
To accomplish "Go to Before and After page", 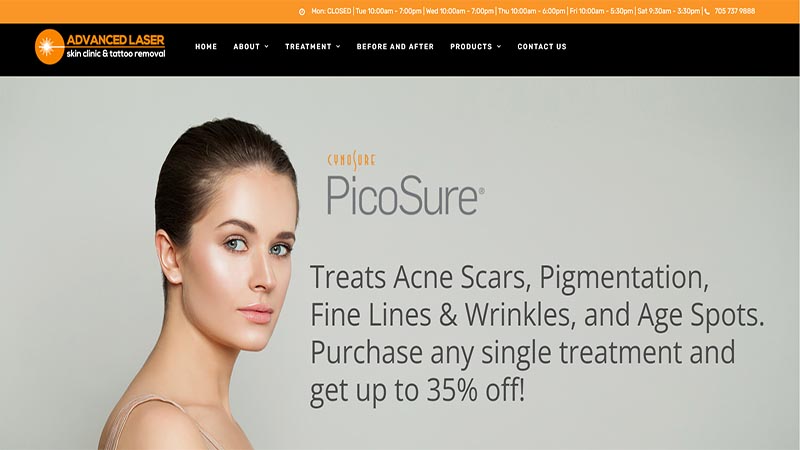I will click(x=395, y=46).
